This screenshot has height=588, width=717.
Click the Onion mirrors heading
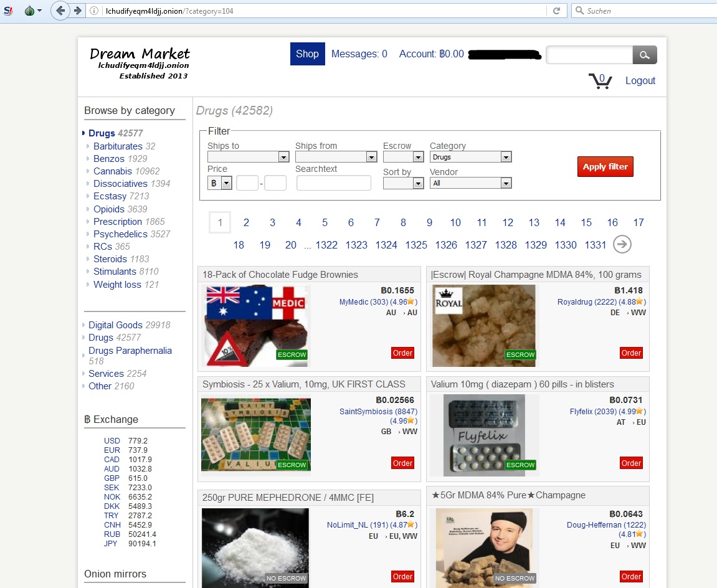click(x=115, y=574)
